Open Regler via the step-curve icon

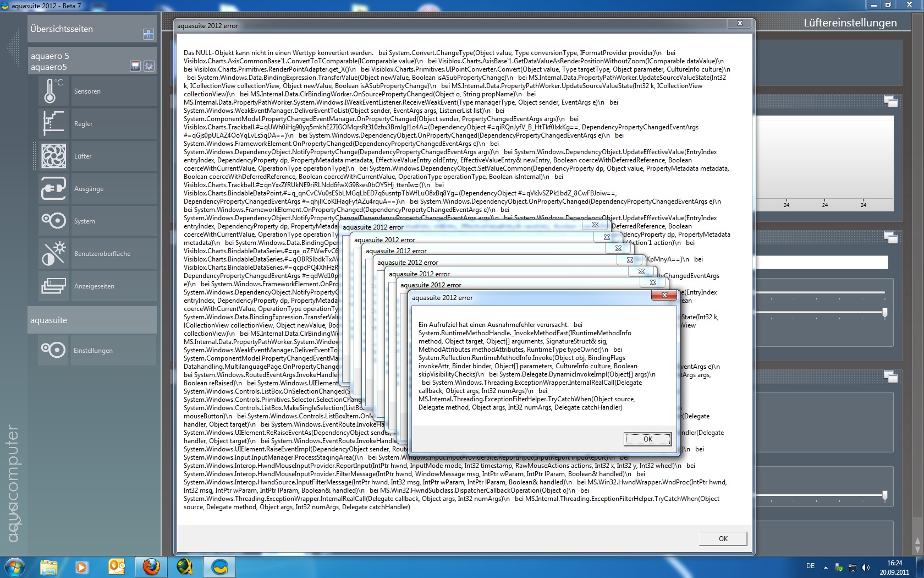point(53,123)
